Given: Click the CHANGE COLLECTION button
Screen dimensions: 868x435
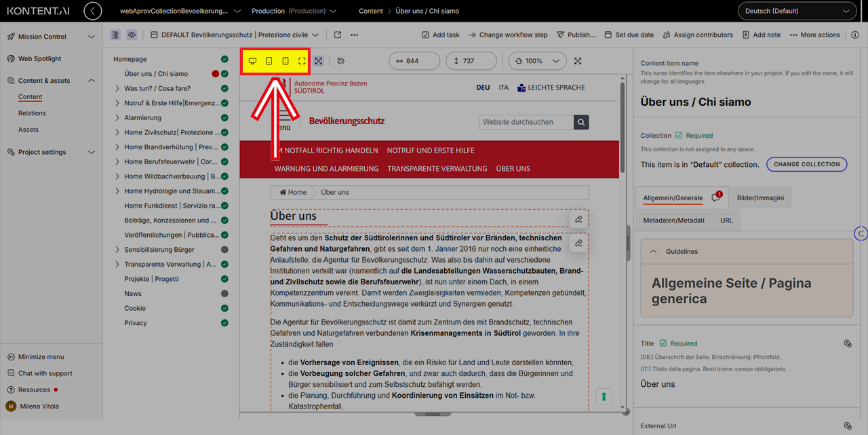Looking at the screenshot, I should [x=806, y=164].
